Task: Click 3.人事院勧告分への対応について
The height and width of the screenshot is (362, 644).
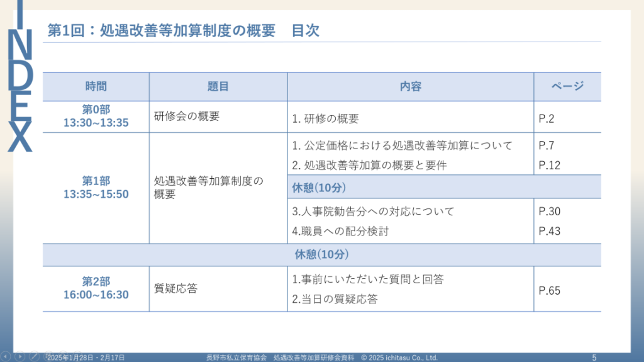Action: tap(373, 212)
